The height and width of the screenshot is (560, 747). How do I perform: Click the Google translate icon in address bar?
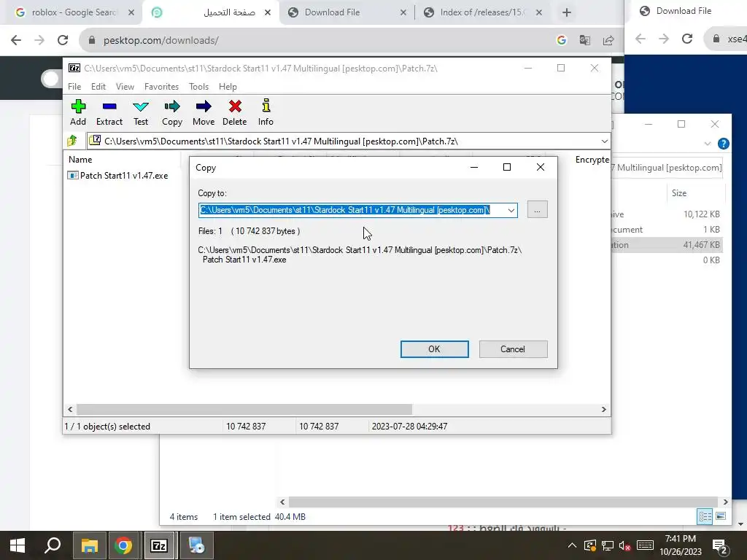pos(584,41)
